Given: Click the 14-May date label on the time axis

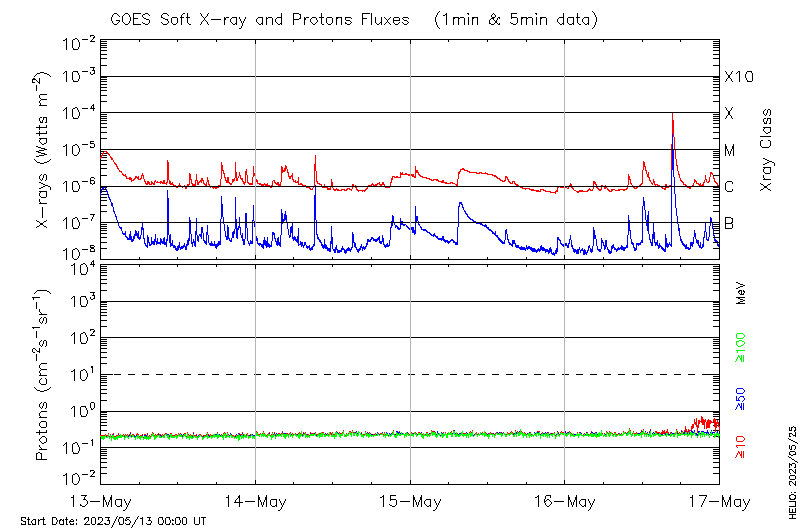Looking at the screenshot, I should point(255,501).
